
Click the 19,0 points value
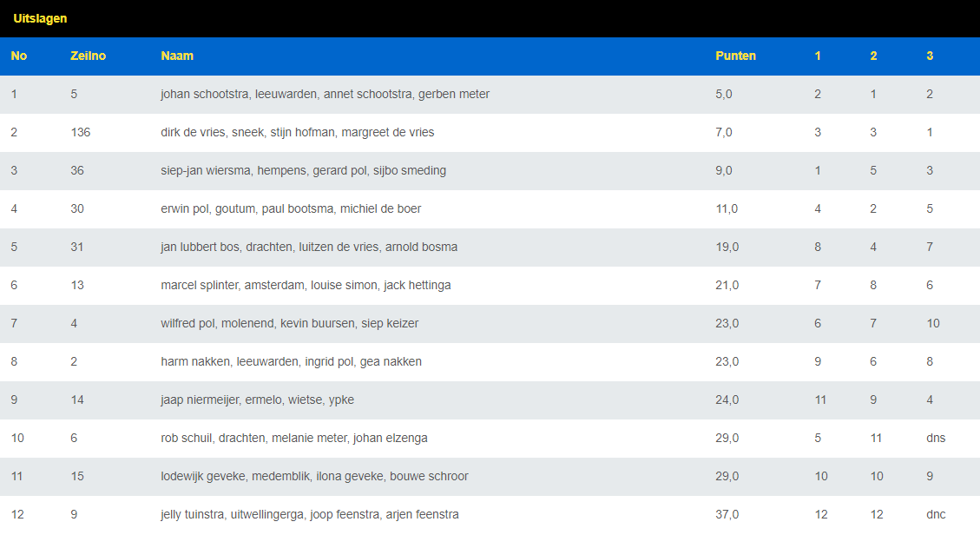point(727,247)
